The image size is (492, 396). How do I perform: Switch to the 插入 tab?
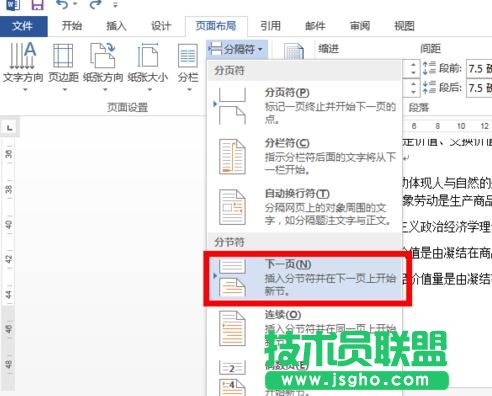coord(116,26)
